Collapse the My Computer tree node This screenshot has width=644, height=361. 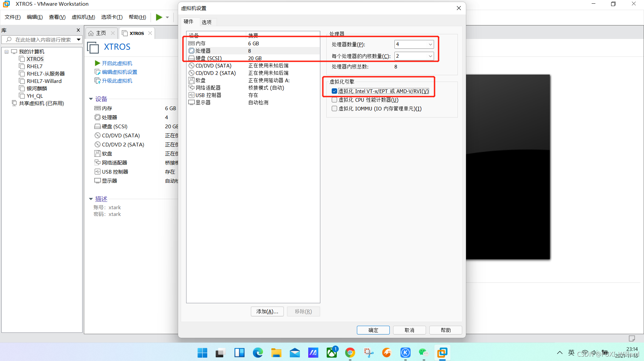pos(6,52)
